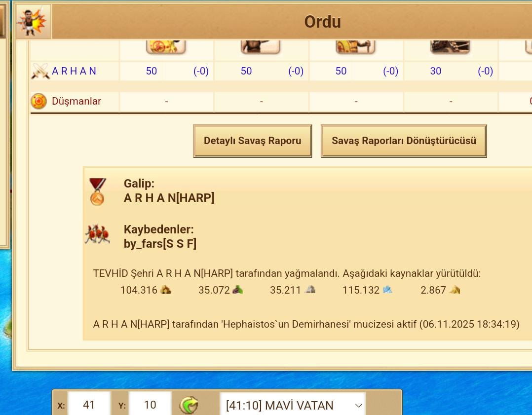The height and width of the screenshot is (415, 532).
Task: Click the sulfur resource icon next to 2.867
Action: (455, 290)
